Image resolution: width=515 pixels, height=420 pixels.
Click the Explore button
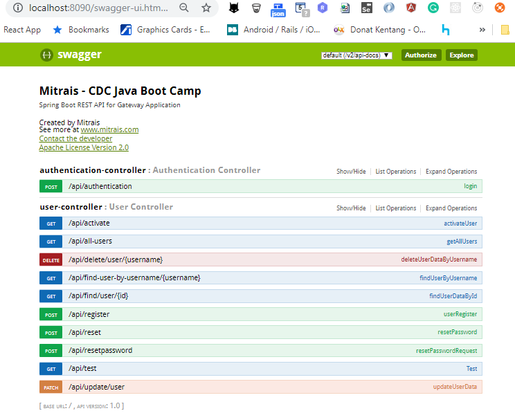[x=462, y=55]
